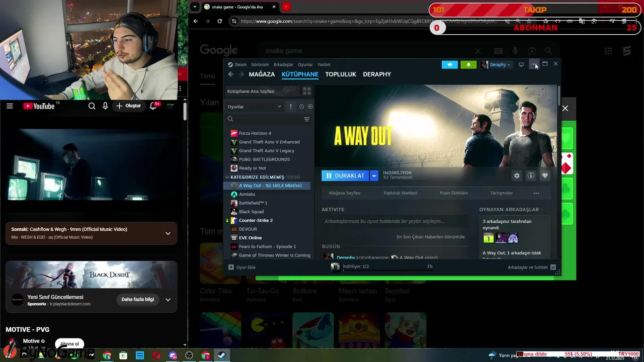Open Steam notifications bell
This screenshot has width=644, height=362.
tap(468, 64)
